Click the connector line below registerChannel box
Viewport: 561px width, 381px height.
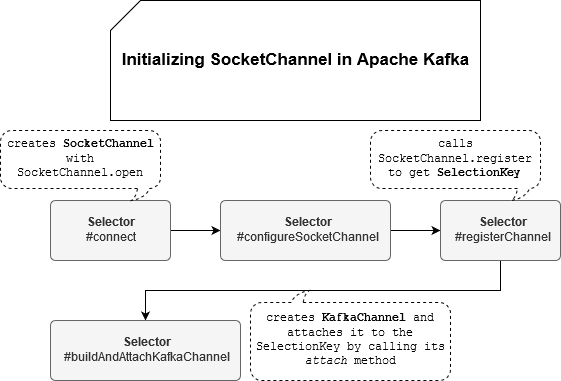[501, 275]
